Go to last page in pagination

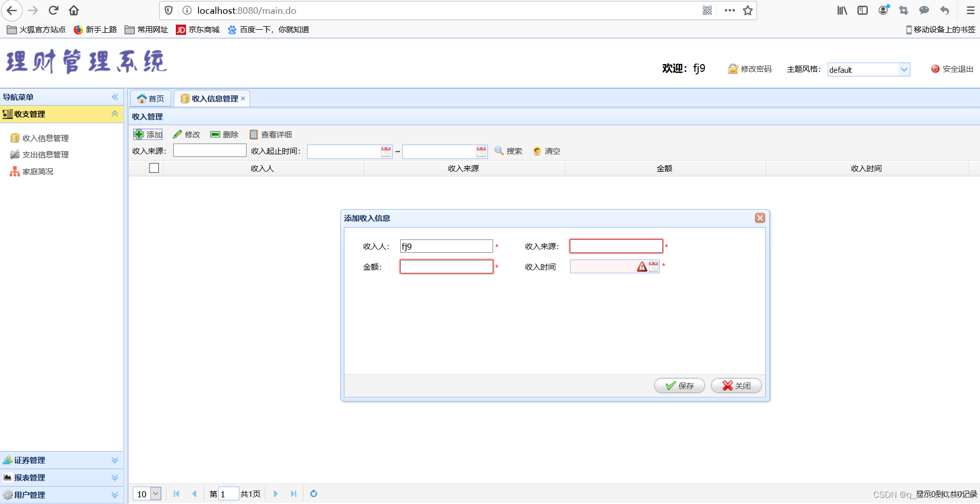coord(294,494)
